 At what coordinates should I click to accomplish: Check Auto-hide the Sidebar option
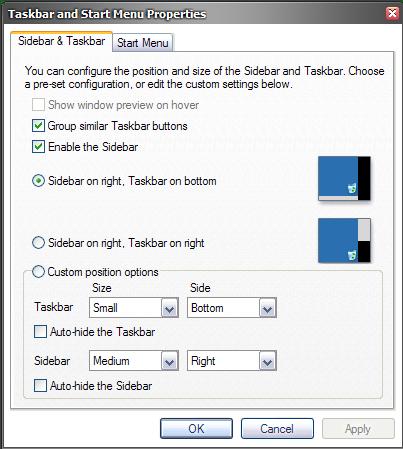point(40,386)
